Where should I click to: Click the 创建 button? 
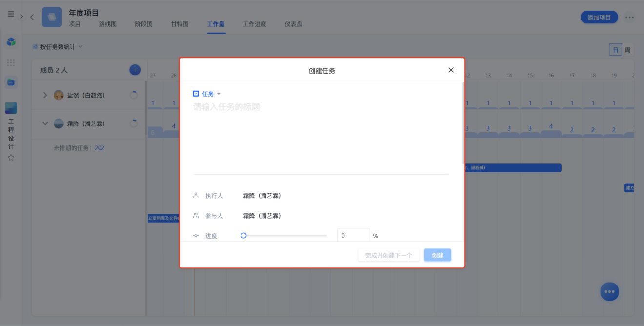point(438,255)
